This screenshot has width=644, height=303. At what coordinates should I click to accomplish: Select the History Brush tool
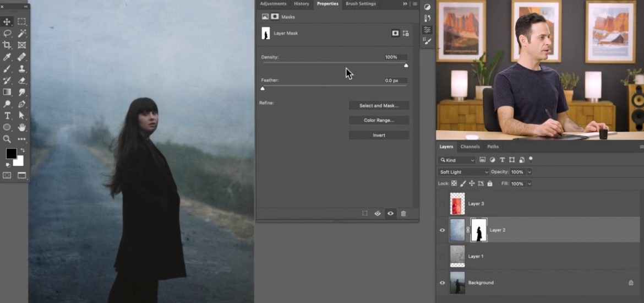click(x=7, y=80)
